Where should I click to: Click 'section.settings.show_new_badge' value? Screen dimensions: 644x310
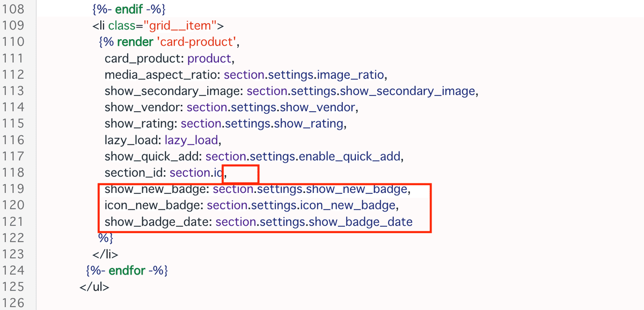(x=311, y=189)
